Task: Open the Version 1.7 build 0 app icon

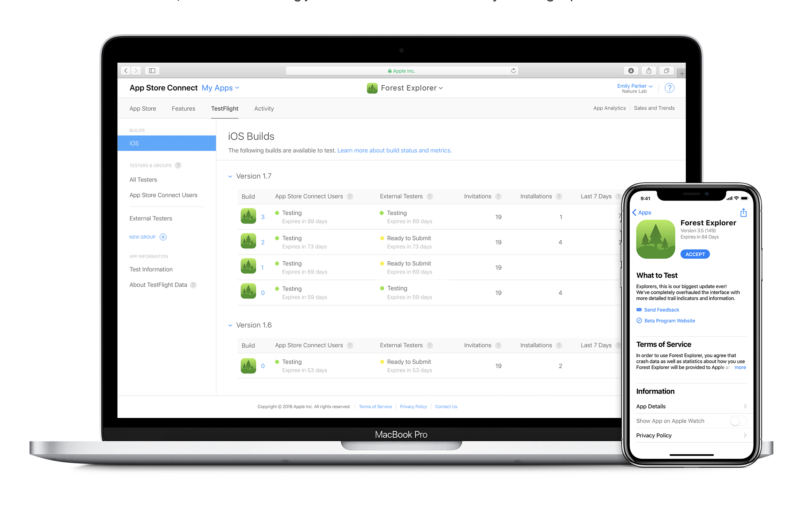Action: 248,292
